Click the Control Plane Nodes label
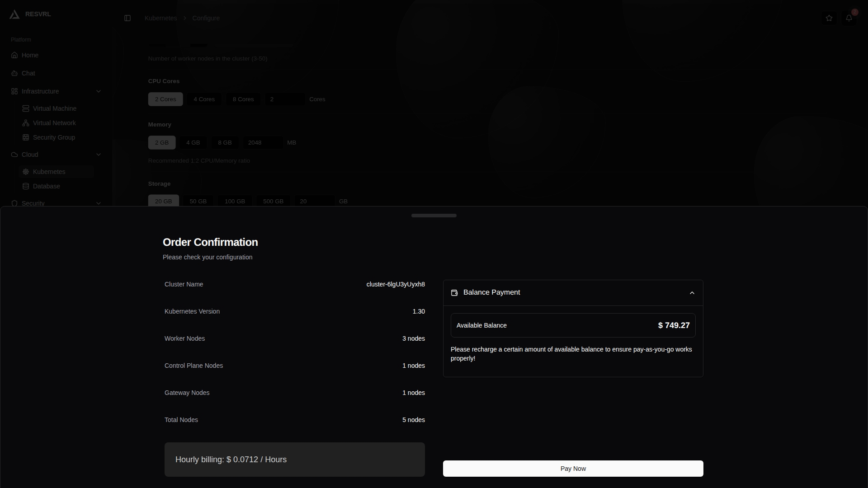 (x=193, y=366)
